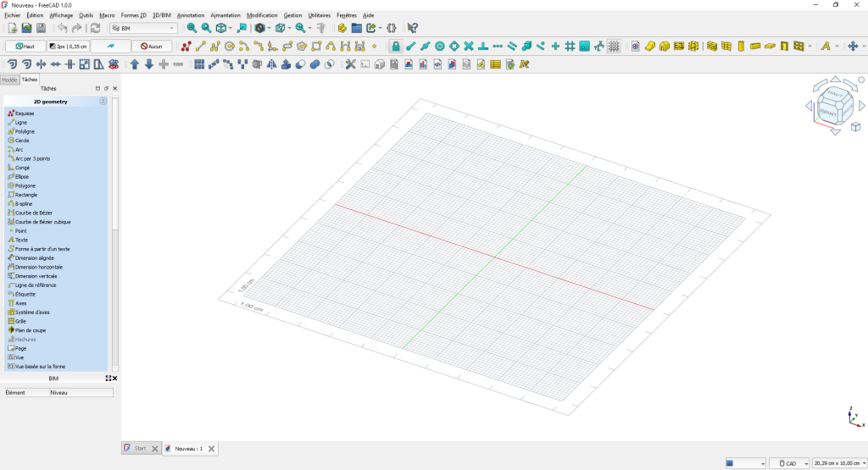
Task: Click the Text annotation A icon
Action: [x=826, y=47]
